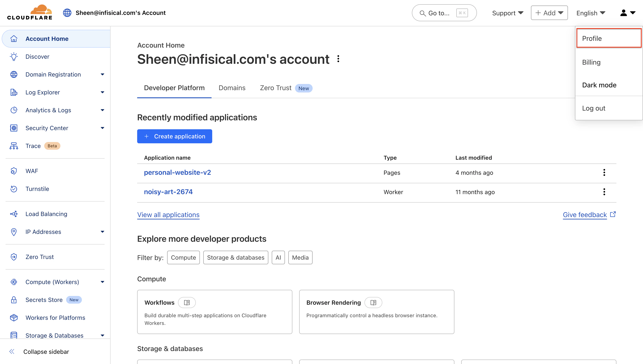Open the Support dropdown
This screenshot has height=364, width=643.
508,13
